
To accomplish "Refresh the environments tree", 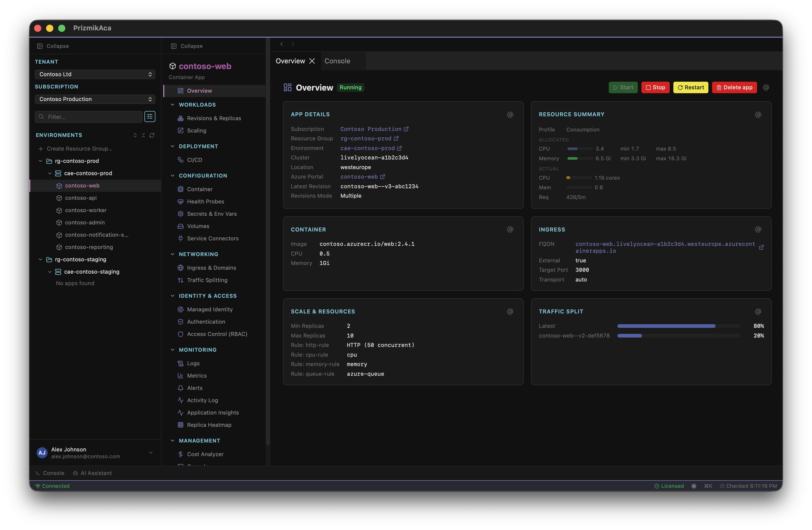I will pos(152,135).
